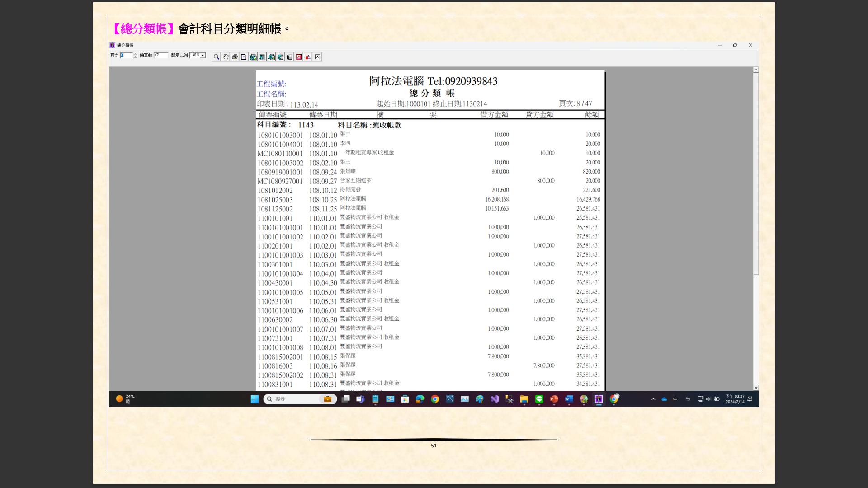Image resolution: width=868 pixels, height=488 pixels.
Task: Open File Explorer from the taskbar
Action: (524, 399)
